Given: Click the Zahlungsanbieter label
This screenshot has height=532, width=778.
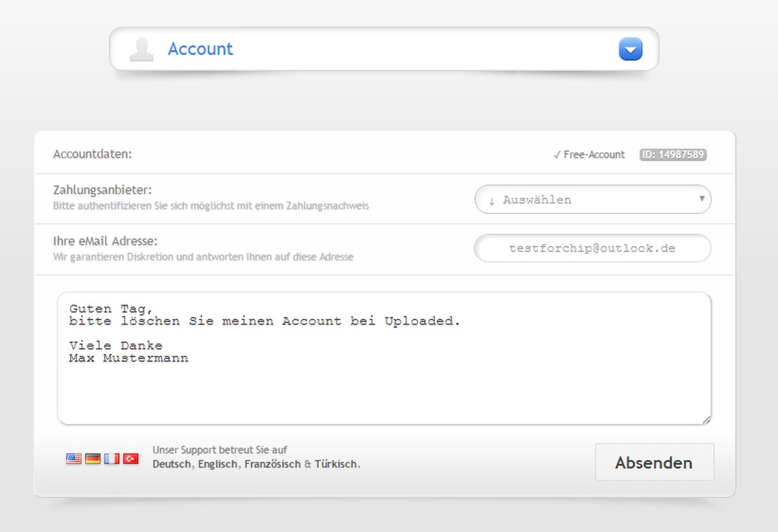Looking at the screenshot, I should coord(102,191).
